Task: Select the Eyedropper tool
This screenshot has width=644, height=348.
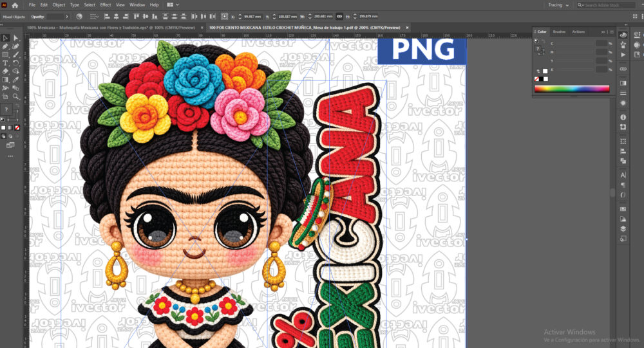Action: click(x=15, y=80)
